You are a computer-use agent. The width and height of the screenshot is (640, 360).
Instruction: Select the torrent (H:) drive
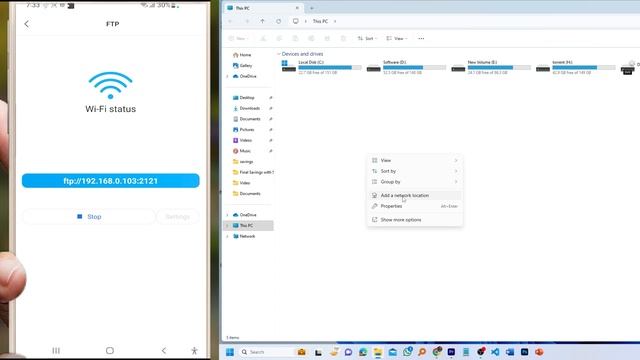[x=576, y=67]
